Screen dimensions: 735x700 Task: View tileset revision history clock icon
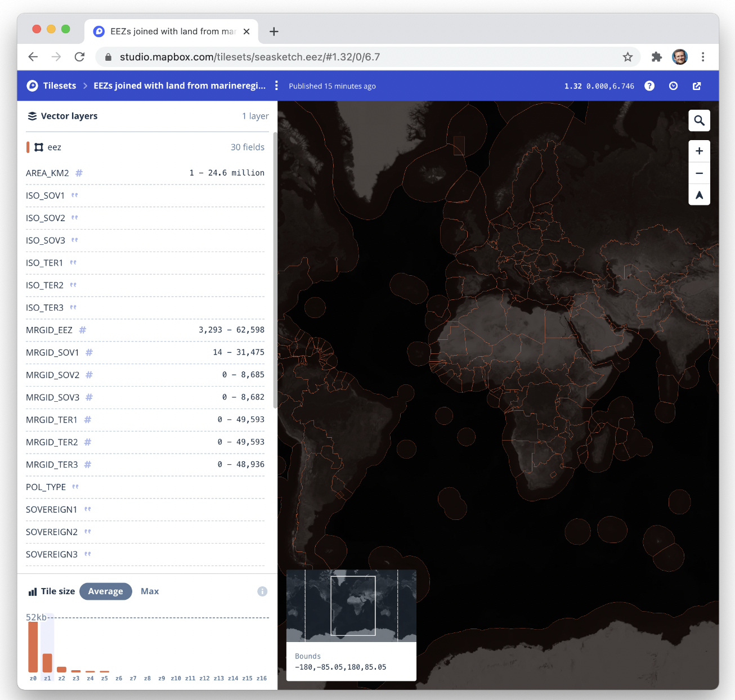[x=673, y=86]
